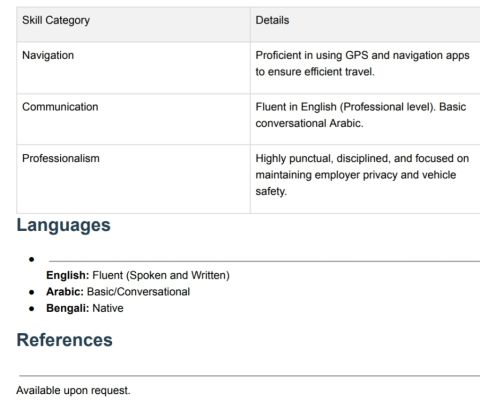Click the English: Fluent list item
Viewport: 480px width, 401px height.
pyautogui.click(x=138, y=275)
